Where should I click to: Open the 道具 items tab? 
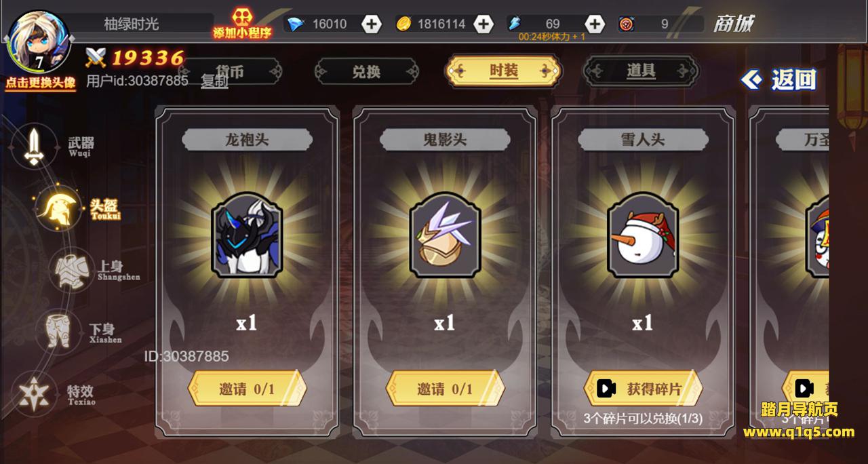641,71
